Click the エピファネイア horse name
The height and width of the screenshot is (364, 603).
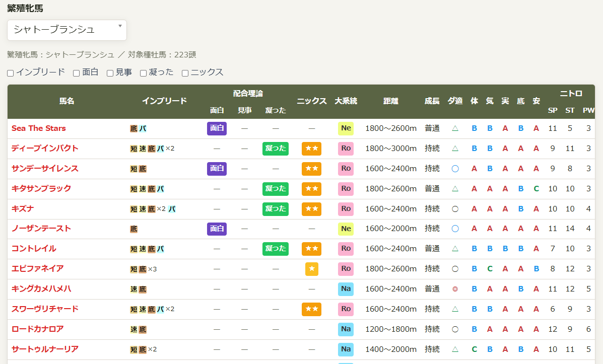(x=38, y=269)
